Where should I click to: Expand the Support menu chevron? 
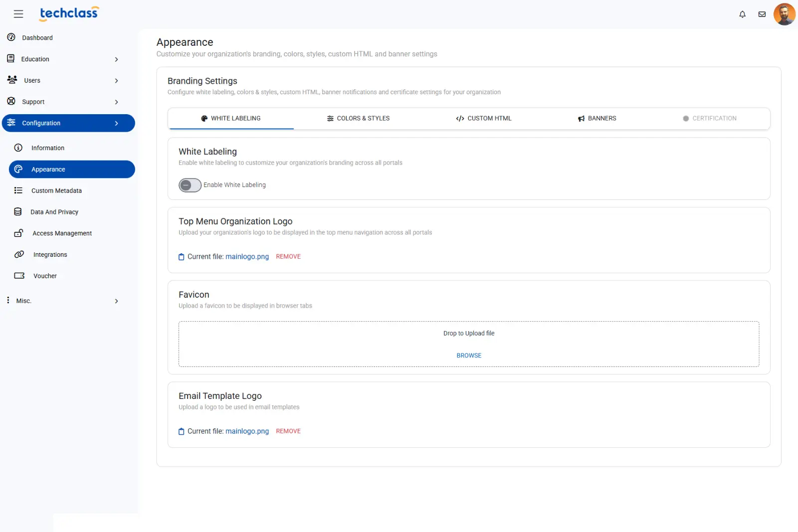point(116,102)
